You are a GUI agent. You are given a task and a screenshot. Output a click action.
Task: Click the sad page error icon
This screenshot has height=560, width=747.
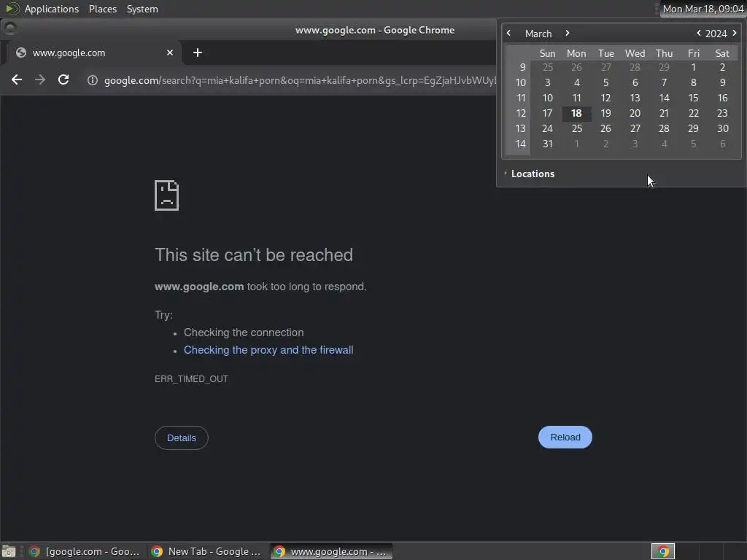(167, 195)
